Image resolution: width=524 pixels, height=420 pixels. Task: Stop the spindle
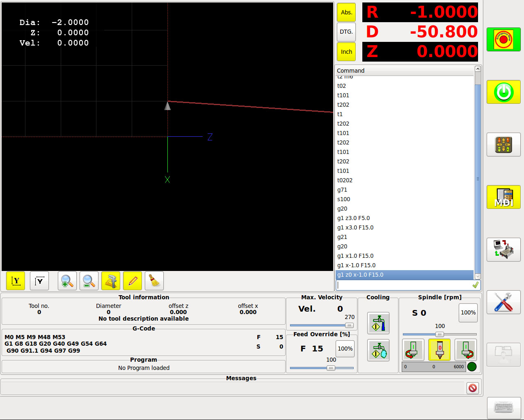[x=439, y=350]
